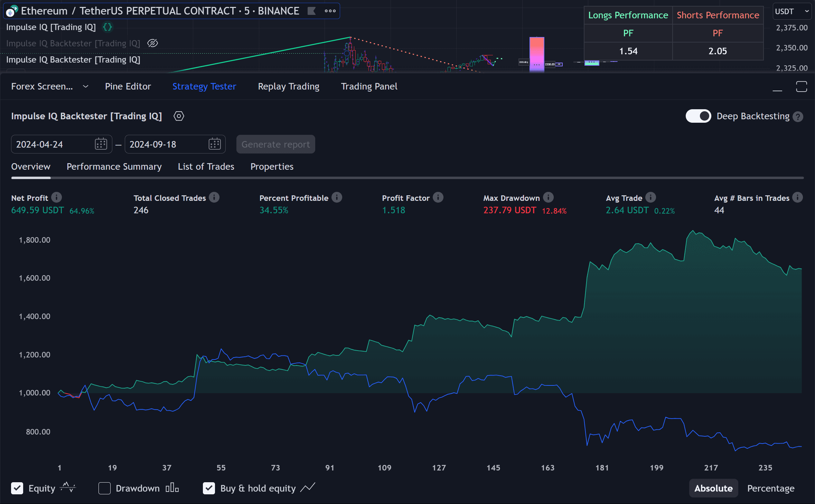
Task: Maximize the Strategy Tester panel
Action: [x=802, y=86]
